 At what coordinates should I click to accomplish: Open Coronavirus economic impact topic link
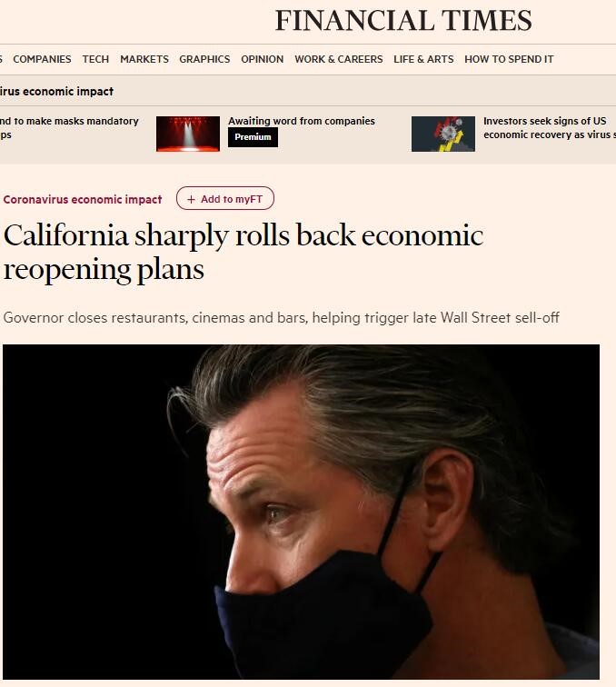tap(83, 199)
